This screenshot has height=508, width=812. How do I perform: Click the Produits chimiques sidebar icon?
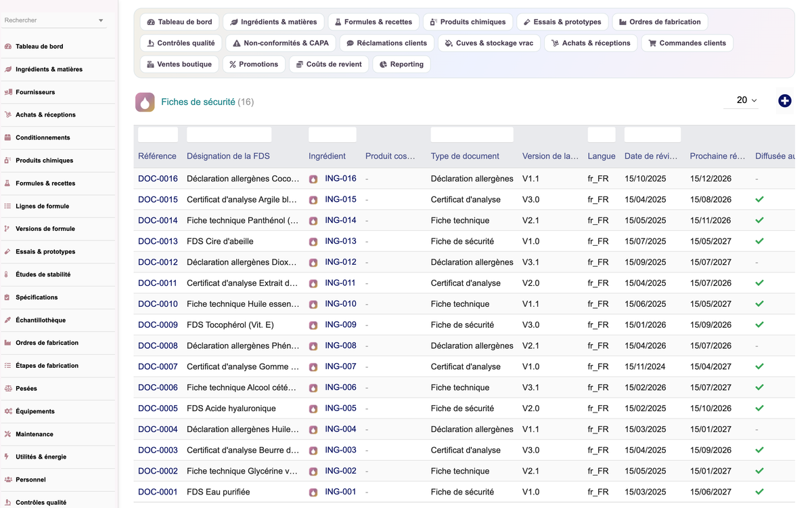pyautogui.click(x=8, y=161)
